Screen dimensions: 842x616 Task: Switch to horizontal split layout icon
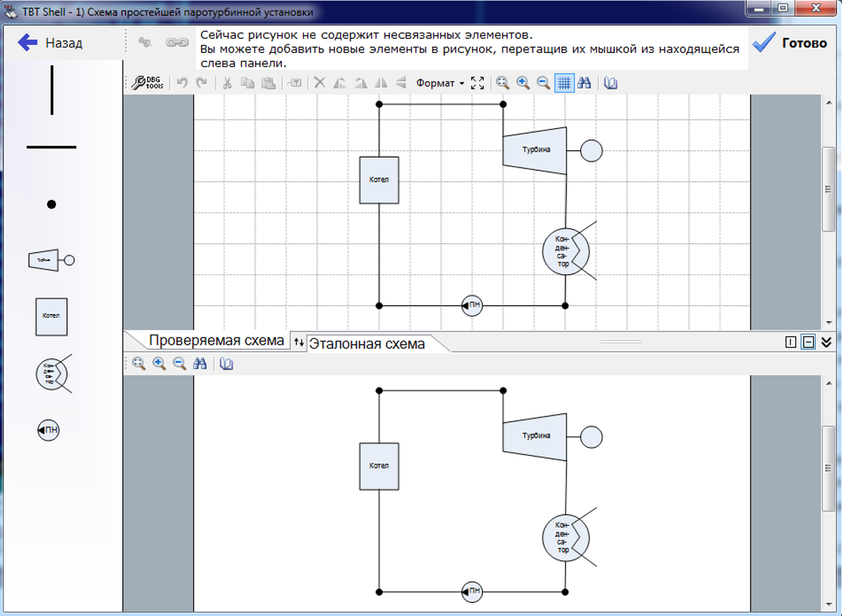[808, 342]
